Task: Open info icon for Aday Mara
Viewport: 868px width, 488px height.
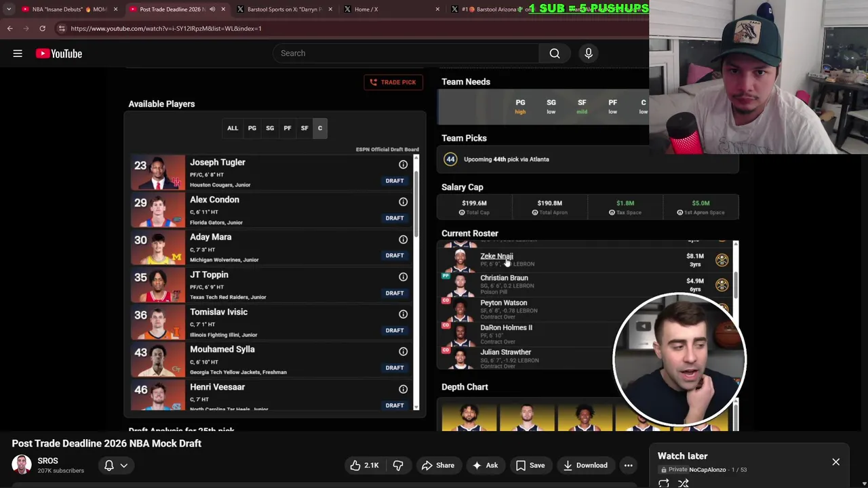Action: (403, 239)
